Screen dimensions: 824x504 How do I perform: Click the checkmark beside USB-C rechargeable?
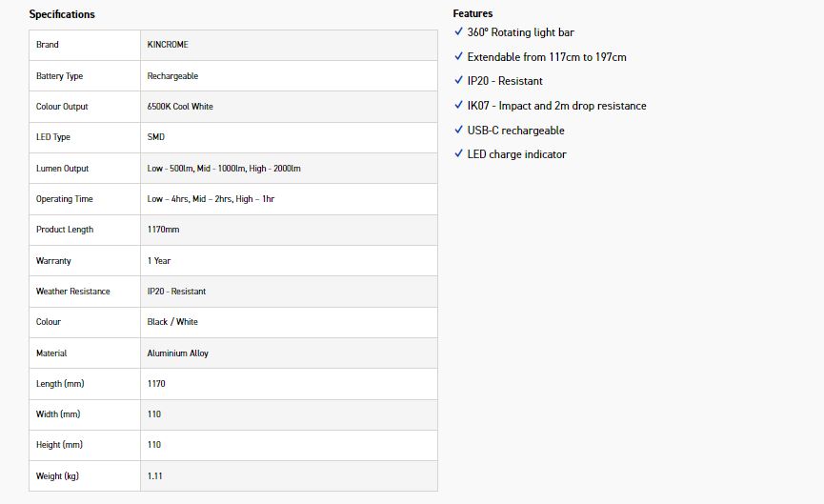pyautogui.click(x=459, y=130)
